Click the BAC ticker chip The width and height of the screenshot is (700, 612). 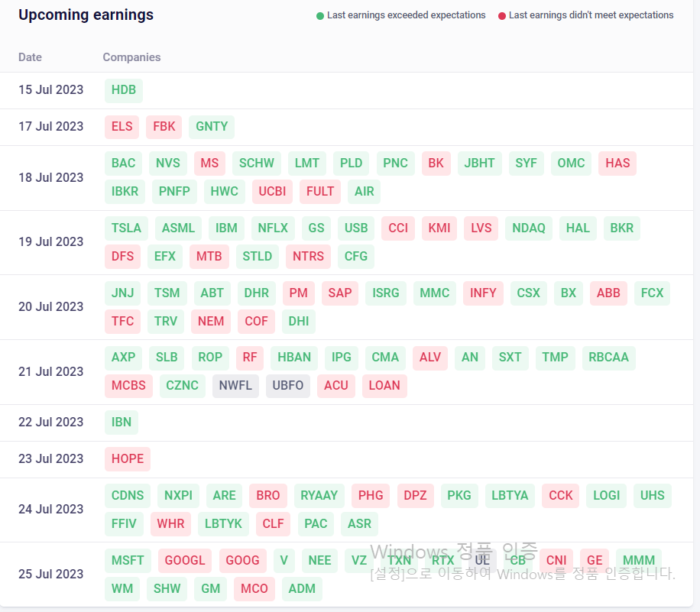click(x=123, y=164)
